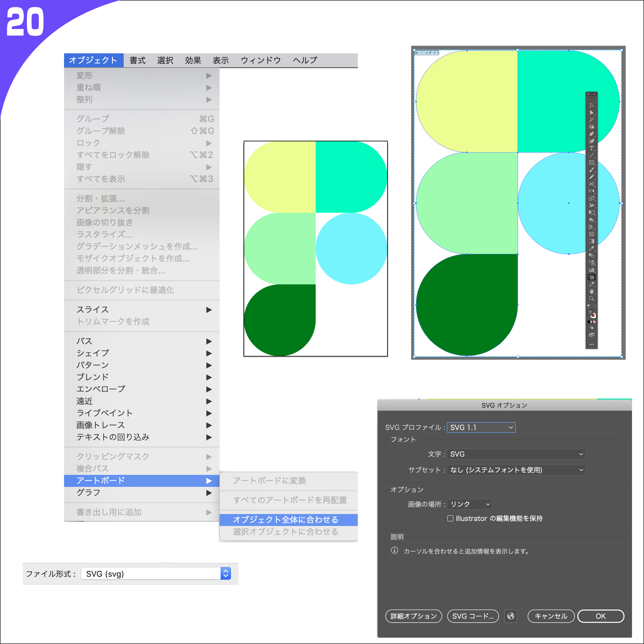This screenshot has height=644, width=644.
Task: Click the キャンセル button
Action: [551, 616]
